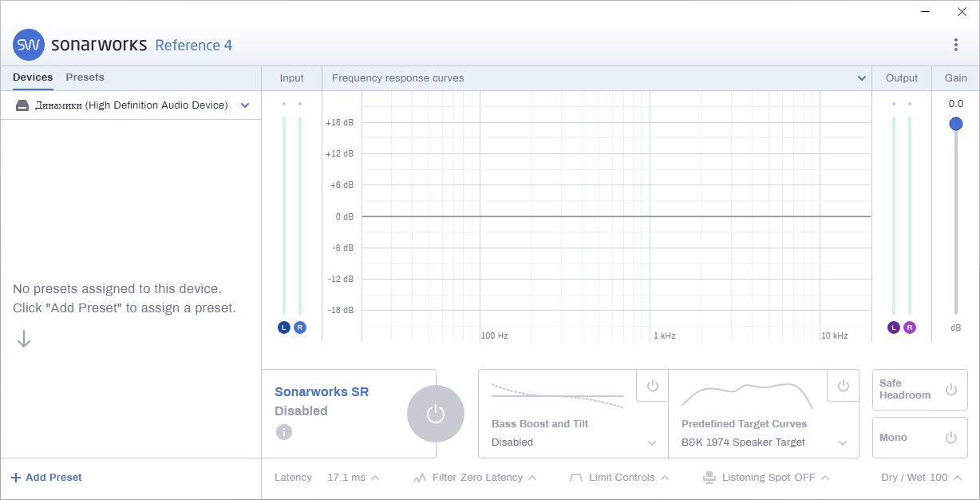
Task: Click the Gain value 0.0
Action: (956, 104)
